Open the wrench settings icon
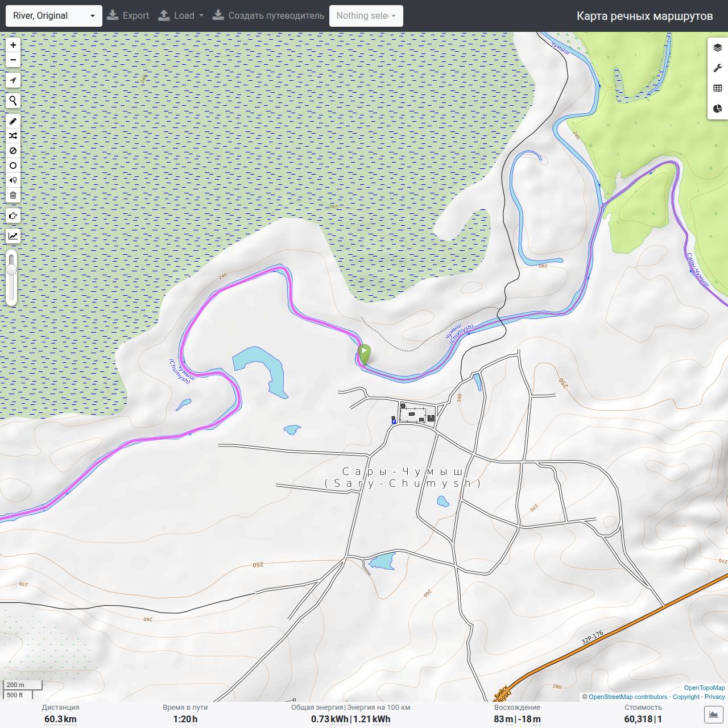The height and width of the screenshot is (728, 728). [718, 68]
